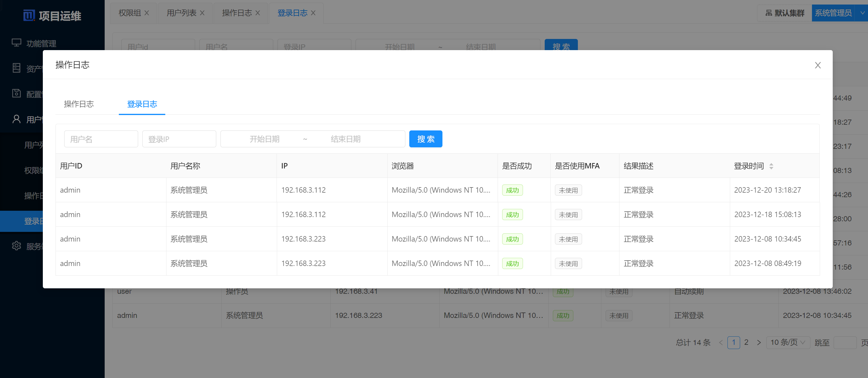Close the 操作日志 dialog with the X icon
Image resolution: width=868 pixels, height=378 pixels.
pyautogui.click(x=818, y=65)
